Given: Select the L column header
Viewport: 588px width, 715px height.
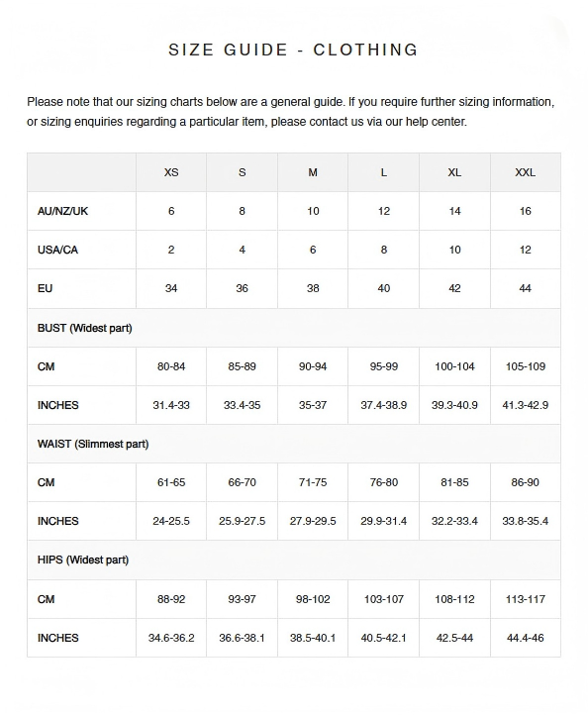Looking at the screenshot, I should coord(384,172).
